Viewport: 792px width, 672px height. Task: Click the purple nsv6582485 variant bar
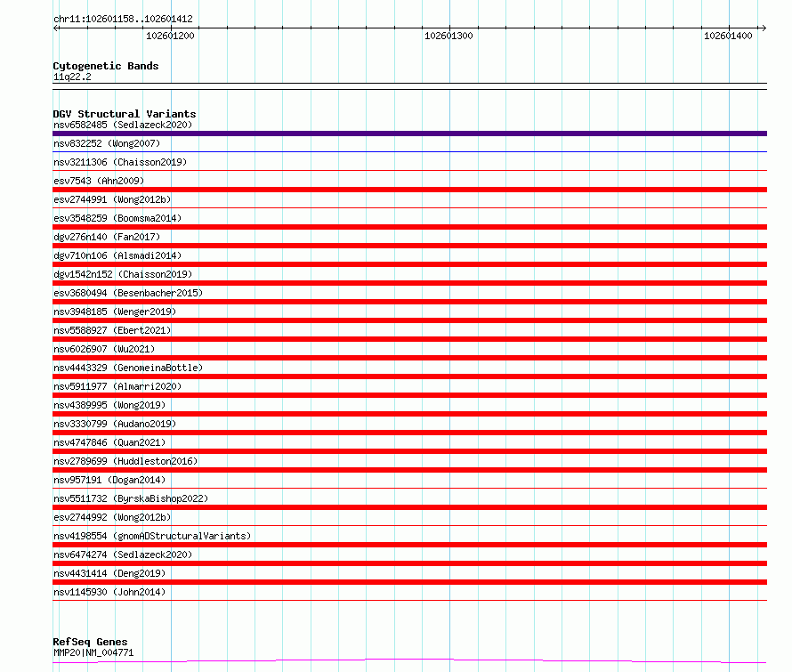coord(409,134)
